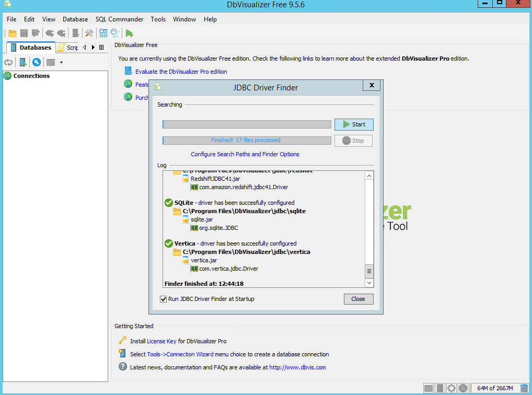The width and height of the screenshot is (532, 395).
Task: Open the License Key link
Action: tap(161, 341)
